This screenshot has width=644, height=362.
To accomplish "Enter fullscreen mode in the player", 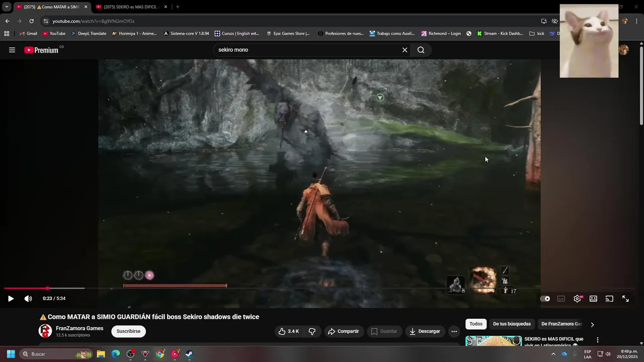I will pos(625,299).
